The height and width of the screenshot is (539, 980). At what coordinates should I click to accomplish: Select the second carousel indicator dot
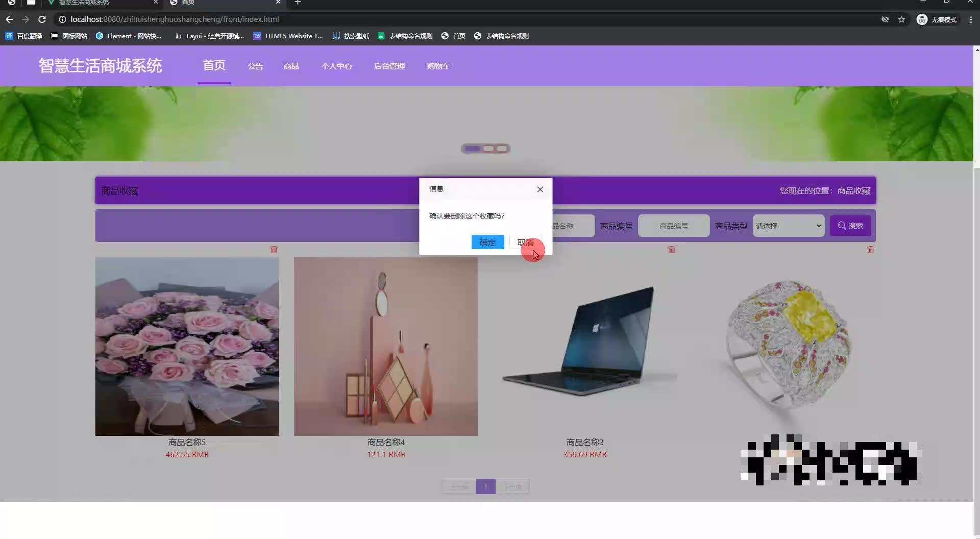pos(488,149)
